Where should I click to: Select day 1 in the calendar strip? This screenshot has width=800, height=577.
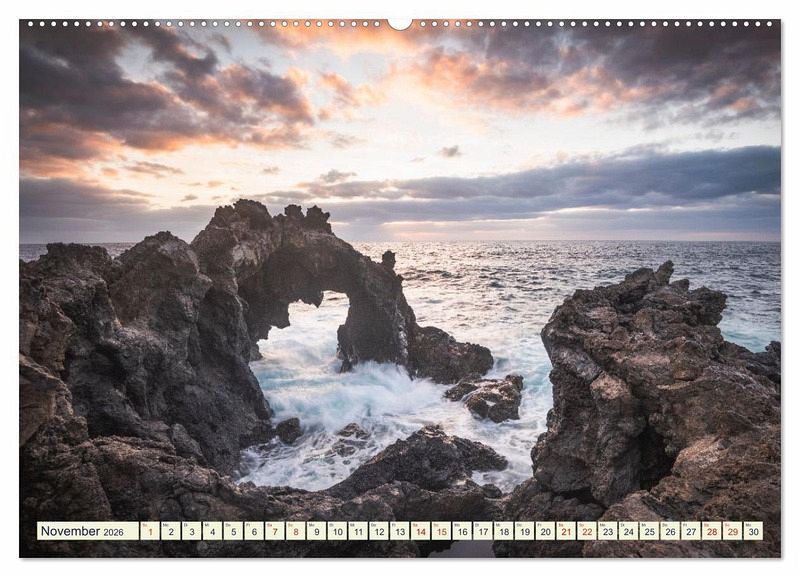150,531
